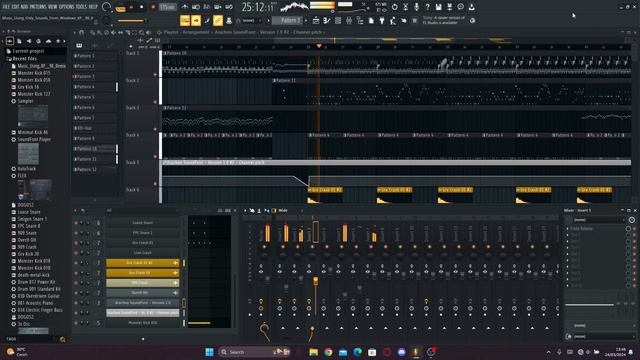Adjust the selected mixer track volume fader
640x360 pixels.
[316, 281]
